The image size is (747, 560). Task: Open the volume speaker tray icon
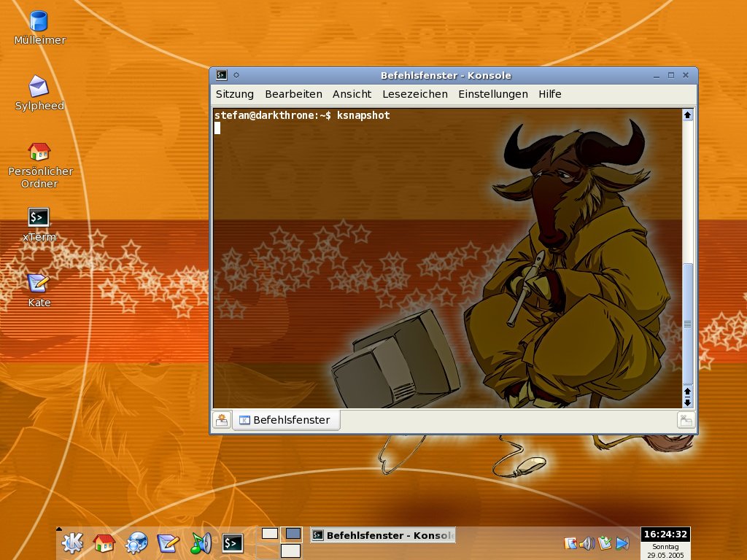coord(587,543)
